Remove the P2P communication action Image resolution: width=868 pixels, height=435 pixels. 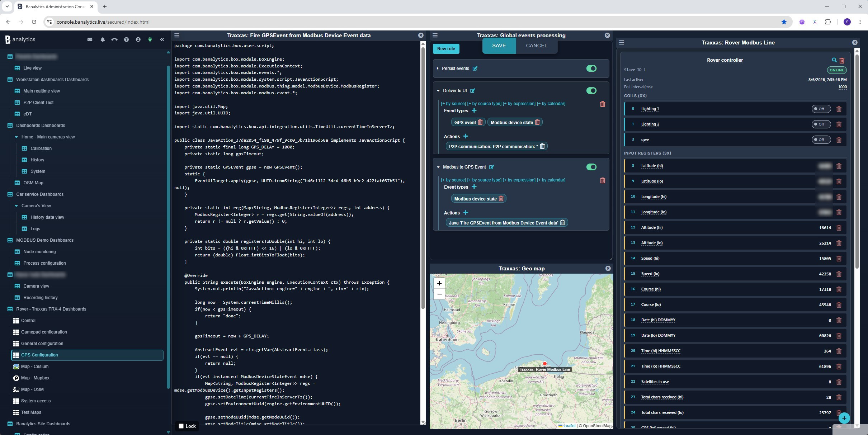pos(542,146)
